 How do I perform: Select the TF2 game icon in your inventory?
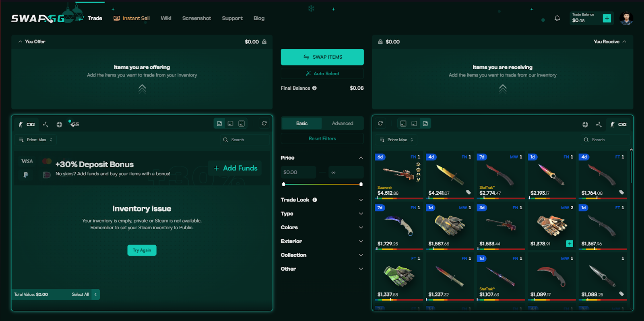[60, 124]
